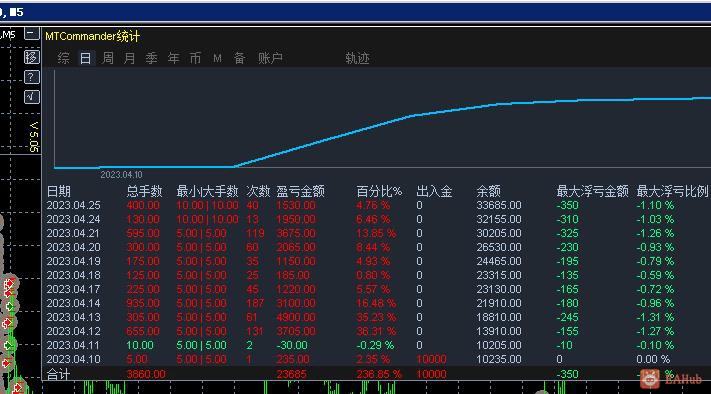This screenshot has width=711, height=394.
Task: Select the 2023.04.25 date row
Action: coord(73,205)
